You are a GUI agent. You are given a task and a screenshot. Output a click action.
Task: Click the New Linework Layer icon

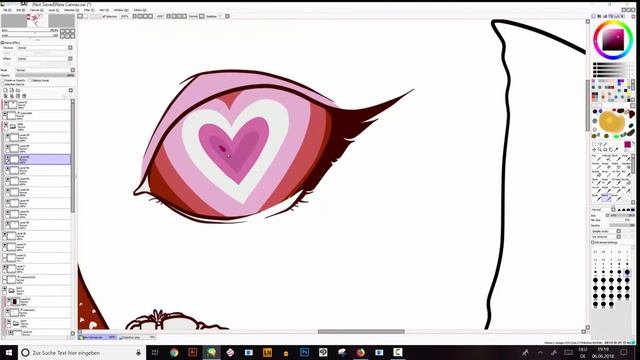12,90
